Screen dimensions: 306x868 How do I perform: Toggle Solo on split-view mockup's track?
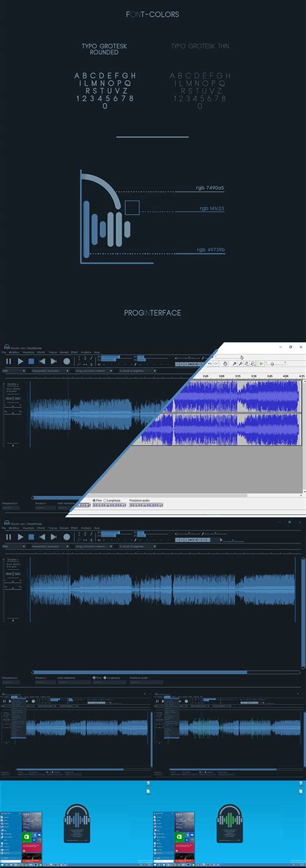18,399
